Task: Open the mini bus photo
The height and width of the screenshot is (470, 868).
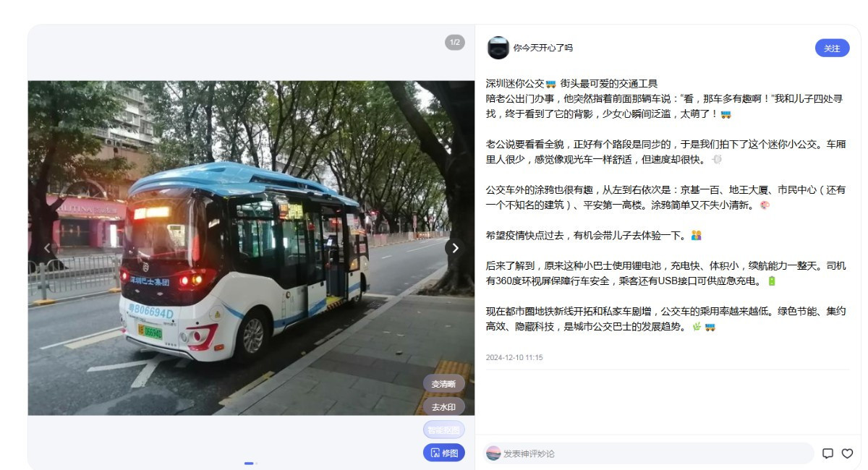Action: [251, 248]
